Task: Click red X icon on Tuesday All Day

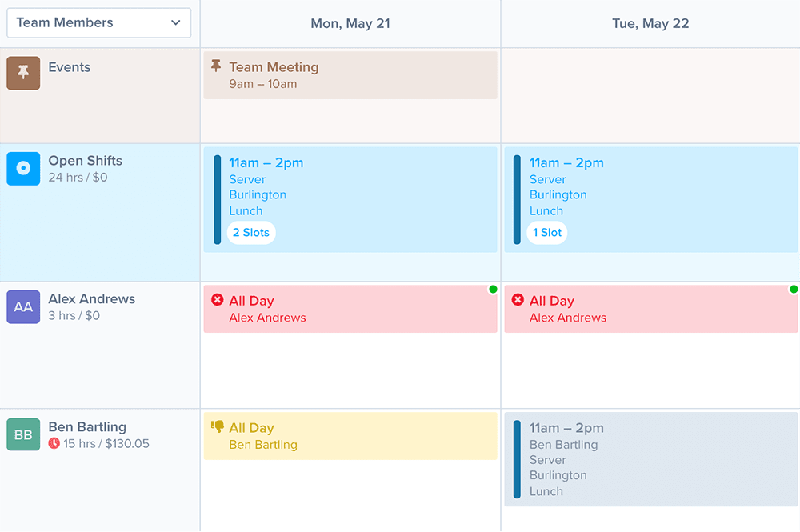Action: (x=518, y=300)
